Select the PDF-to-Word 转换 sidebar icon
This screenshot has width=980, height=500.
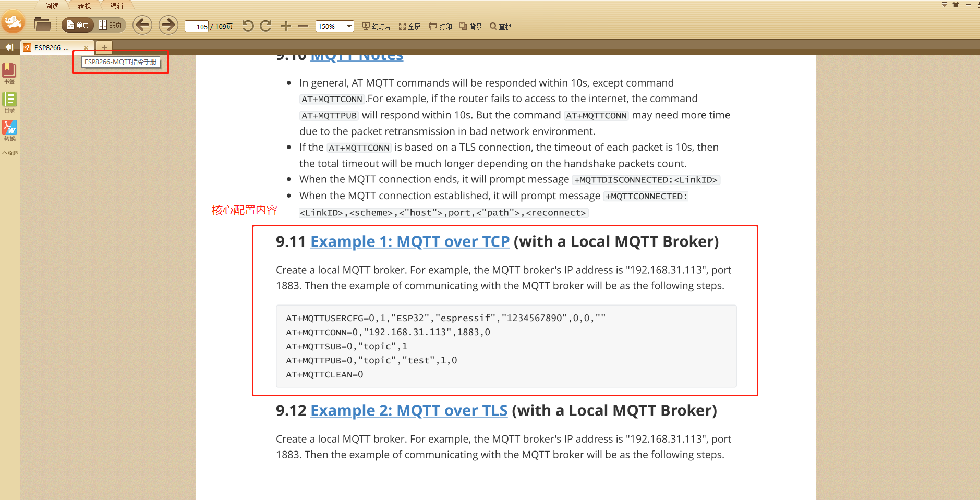pos(9,130)
